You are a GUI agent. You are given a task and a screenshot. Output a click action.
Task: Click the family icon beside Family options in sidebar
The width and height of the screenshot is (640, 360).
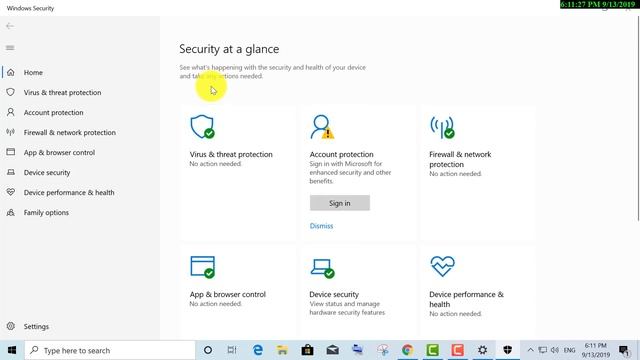[x=11, y=212]
